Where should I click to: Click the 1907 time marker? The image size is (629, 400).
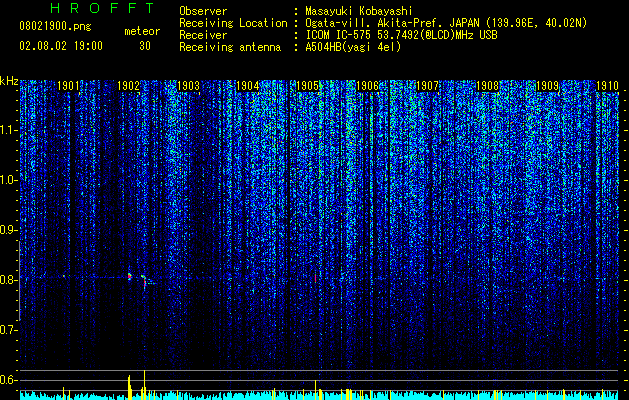click(427, 86)
